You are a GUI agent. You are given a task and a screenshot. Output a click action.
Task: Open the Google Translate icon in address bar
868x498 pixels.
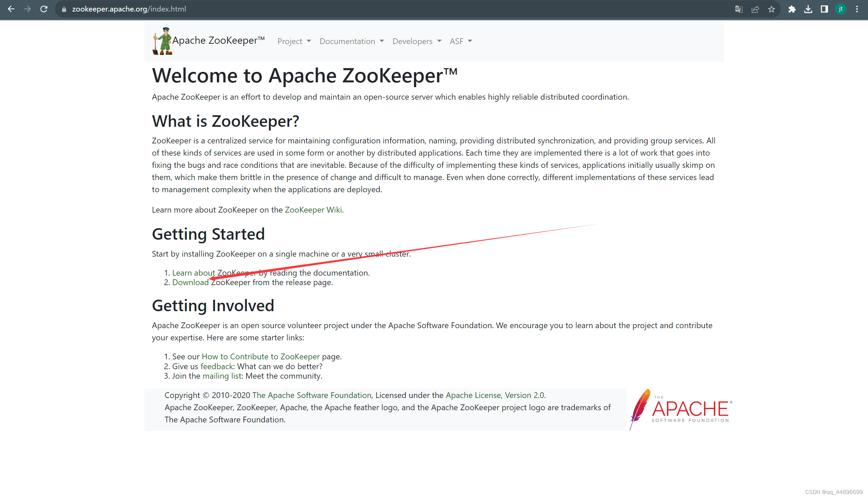coord(739,9)
